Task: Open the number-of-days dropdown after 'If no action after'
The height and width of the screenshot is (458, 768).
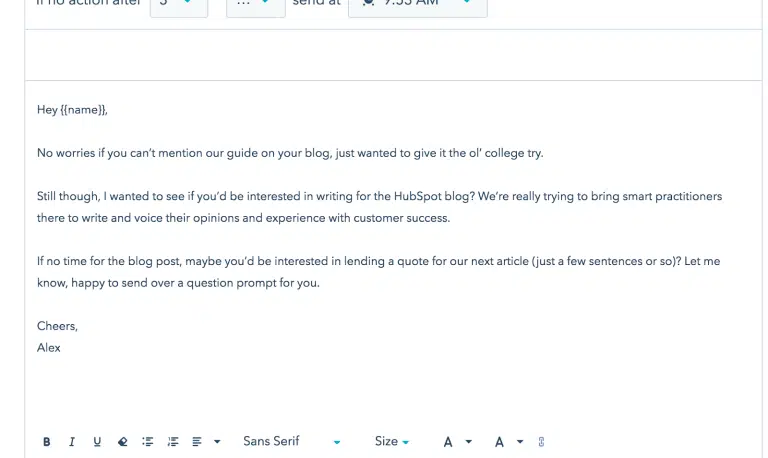Action: pyautogui.click(x=178, y=5)
